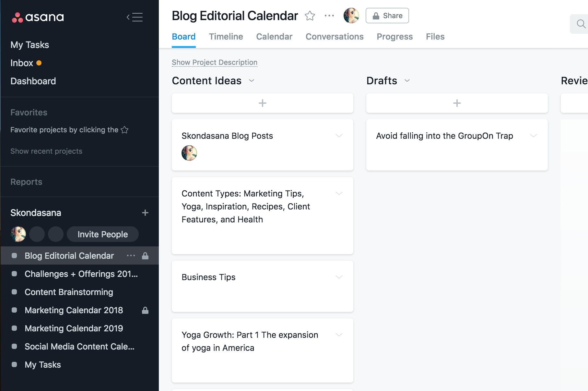The height and width of the screenshot is (391, 588).
Task: Click the Blog Editorial Calendar title
Action: point(235,16)
